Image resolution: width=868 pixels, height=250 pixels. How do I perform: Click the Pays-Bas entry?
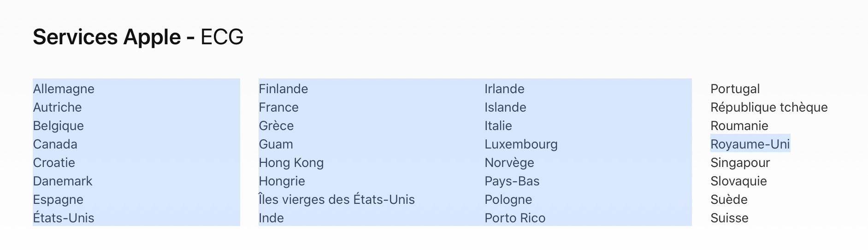[512, 181]
